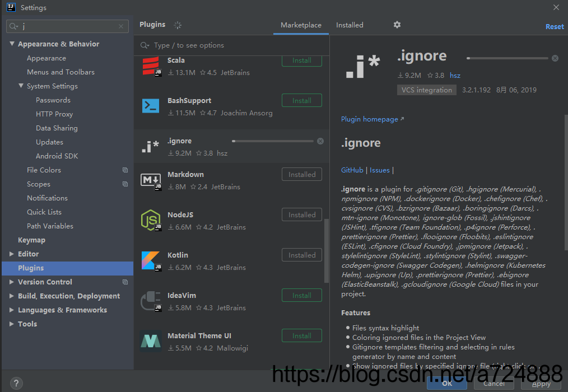The width and height of the screenshot is (568, 392).
Task: Open the help question mark button
Action: (x=16, y=383)
